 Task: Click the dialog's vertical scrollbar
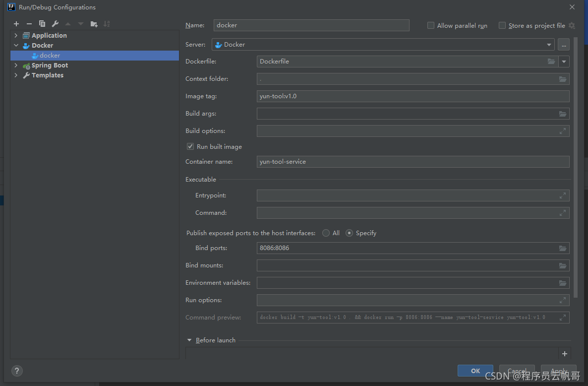pyautogui.click(x=576, y=167)
